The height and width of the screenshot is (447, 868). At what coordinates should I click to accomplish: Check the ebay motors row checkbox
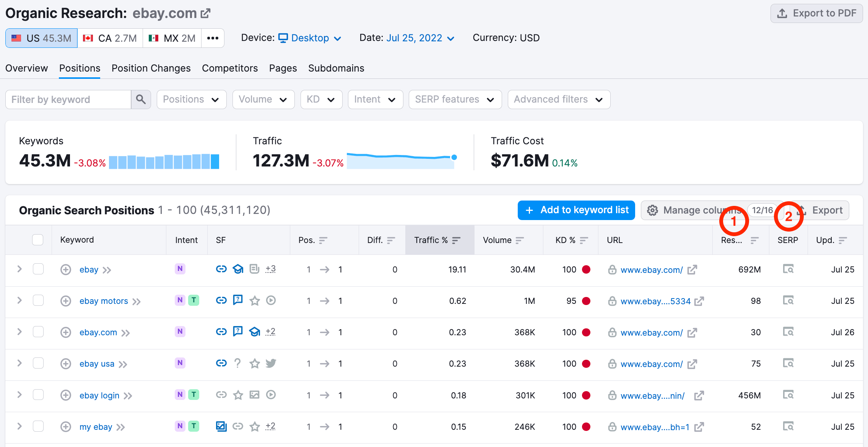point(38,300)
